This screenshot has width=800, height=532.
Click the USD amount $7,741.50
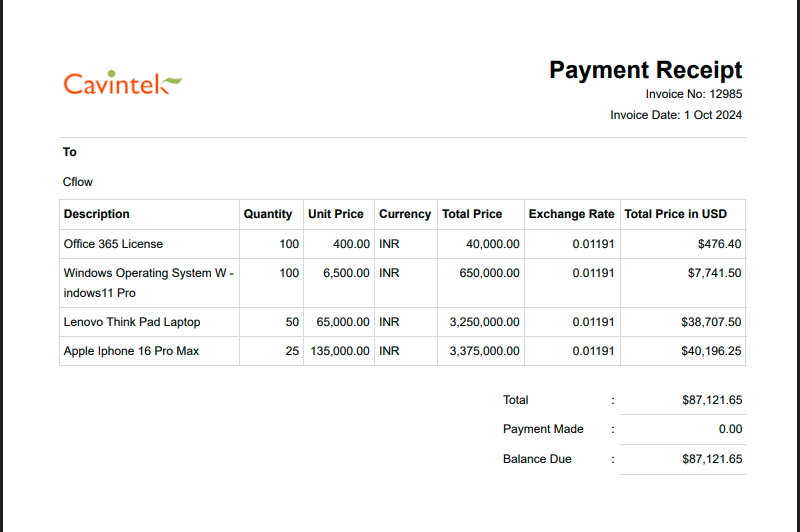(x=714, y=273)
